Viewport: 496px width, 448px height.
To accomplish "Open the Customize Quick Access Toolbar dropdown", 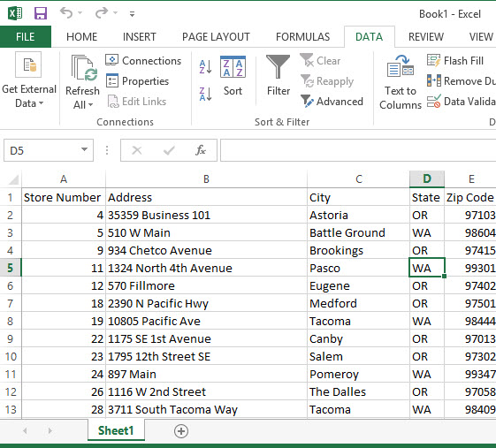I will (132, 13).
